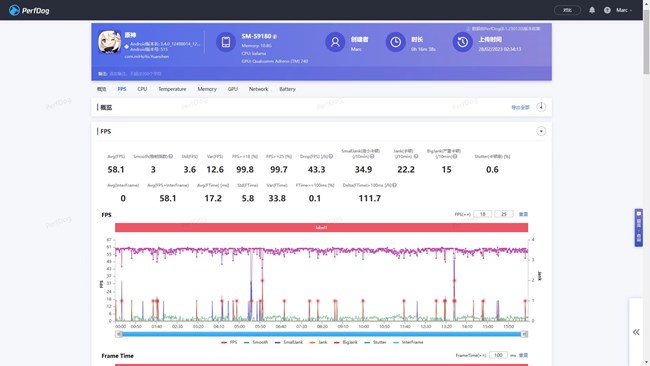This screenshot has height=366, width=650.
Task: Collapse the FPS section arrow
Action: (541, 131)
